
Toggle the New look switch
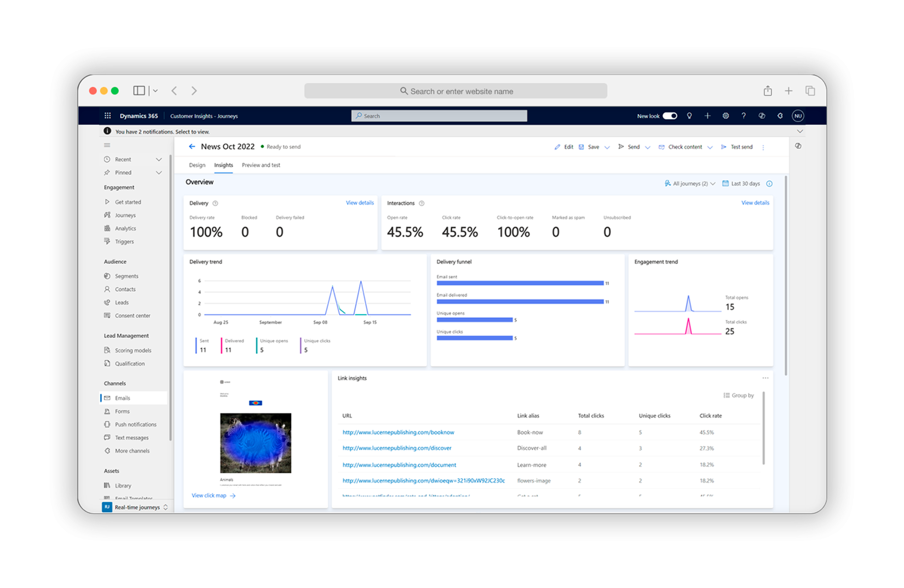pos(670,116)
